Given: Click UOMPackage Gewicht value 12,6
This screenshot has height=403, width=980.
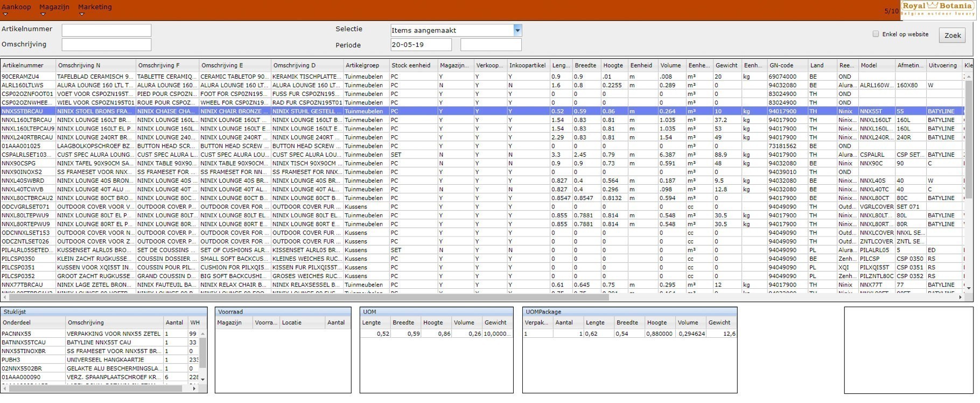Looking at the screenshot, I should point(722,333).
